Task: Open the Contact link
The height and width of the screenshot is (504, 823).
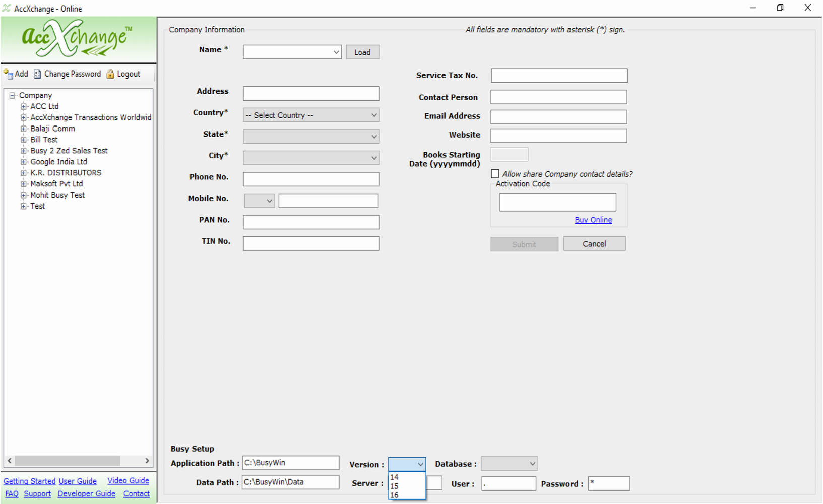Action: click(137, 494)
